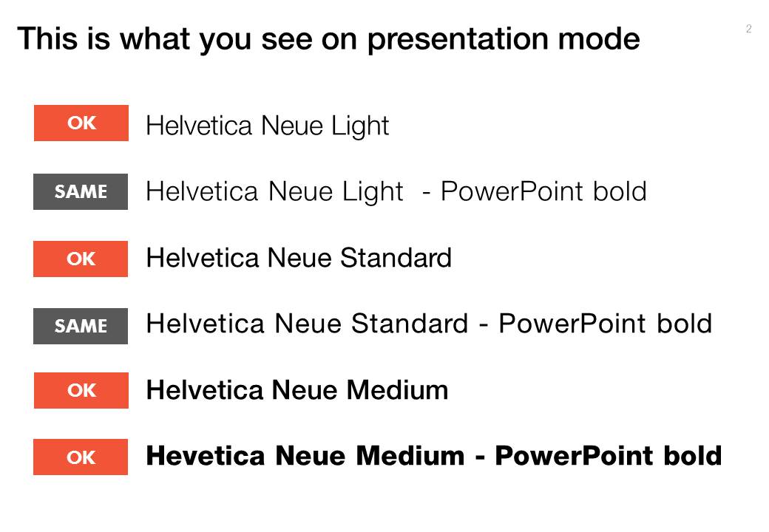Click the SAME badge beside Standard PowerPoint bold
769x532 pixels.
81,326
